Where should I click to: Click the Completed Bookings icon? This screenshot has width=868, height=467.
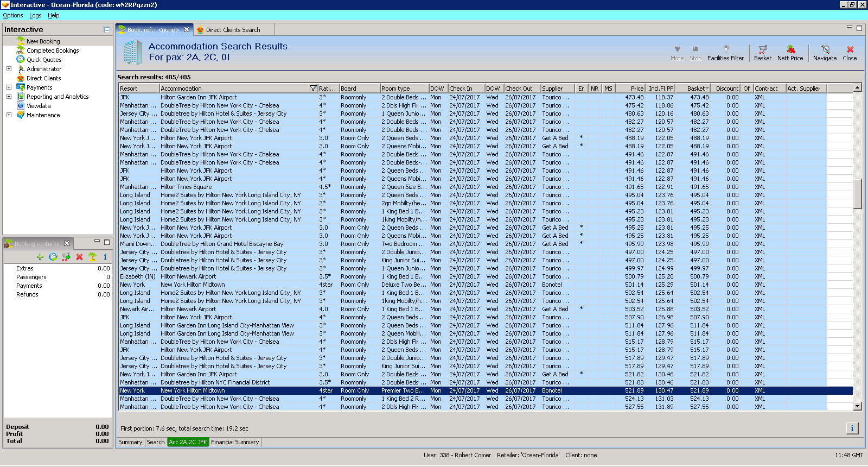tap(21, 50)
